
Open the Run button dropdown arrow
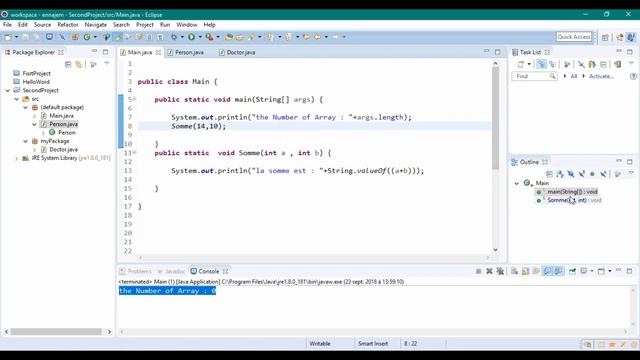[200, 37]
